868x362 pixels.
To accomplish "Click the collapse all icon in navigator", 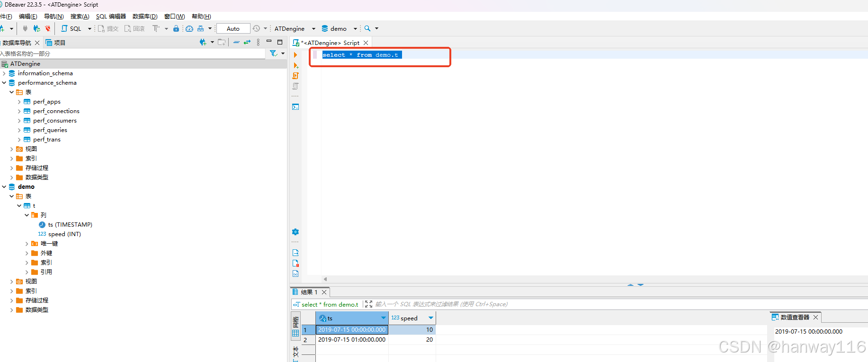I will point(236,43).
